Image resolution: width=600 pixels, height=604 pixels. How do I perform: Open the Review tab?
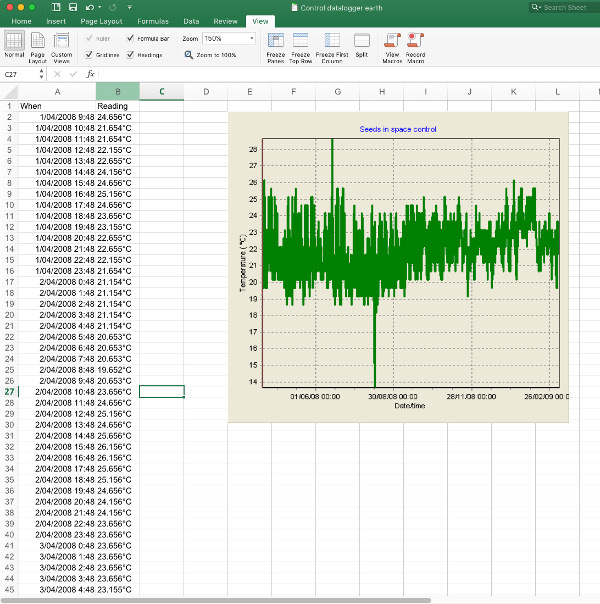pyautogui.click(x=225, y=21)
